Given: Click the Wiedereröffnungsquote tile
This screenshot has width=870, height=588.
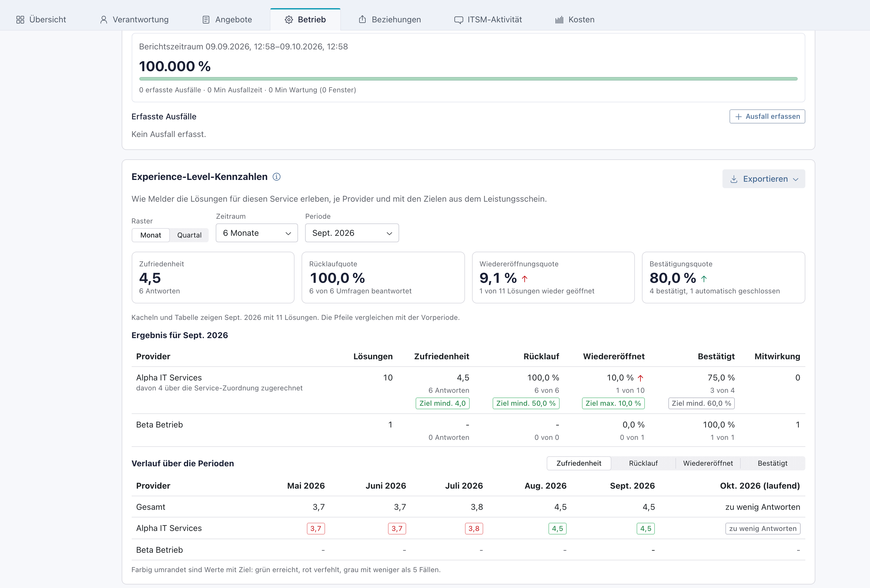Looking at the screenshot, I should click(x=553, y=278).
